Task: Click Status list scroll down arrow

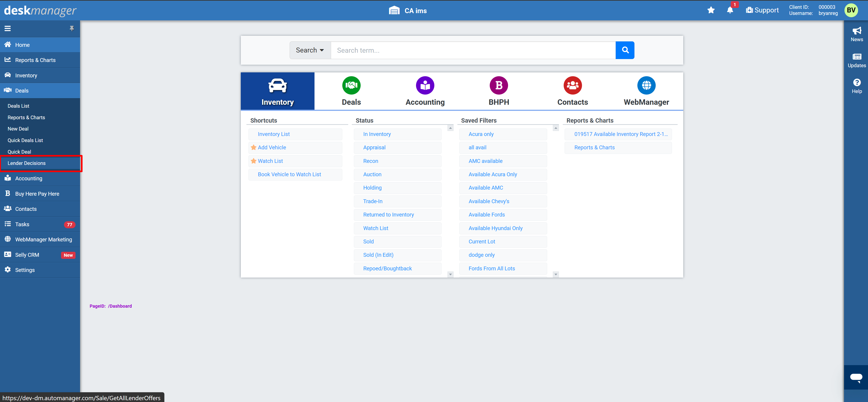Action: click(451, 274)
